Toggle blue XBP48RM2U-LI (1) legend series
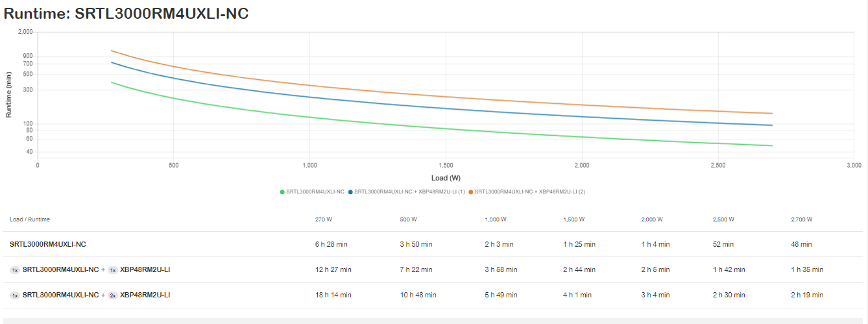 pyautogui.click(x=409, y=192)
